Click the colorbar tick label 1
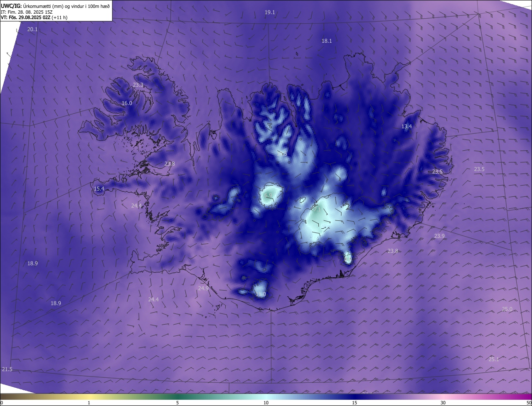Image resolution: width=532 pixels, height=406 pixels. click(89, 403)
